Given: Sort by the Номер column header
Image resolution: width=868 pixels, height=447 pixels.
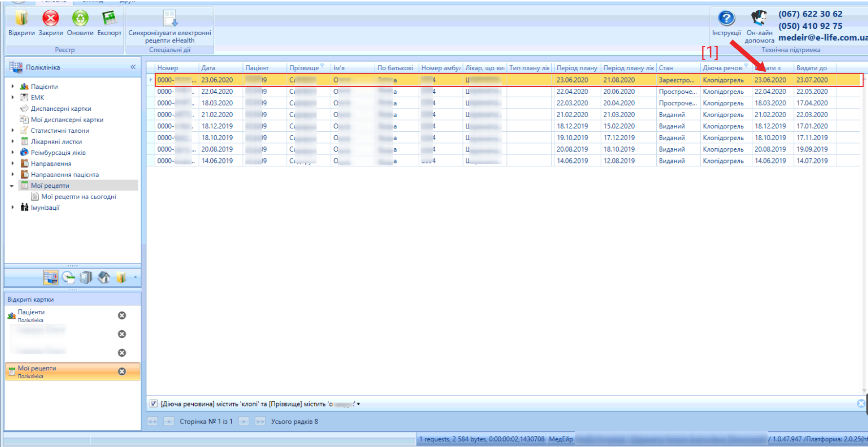Looking at the screenshot, I should 177,68.
